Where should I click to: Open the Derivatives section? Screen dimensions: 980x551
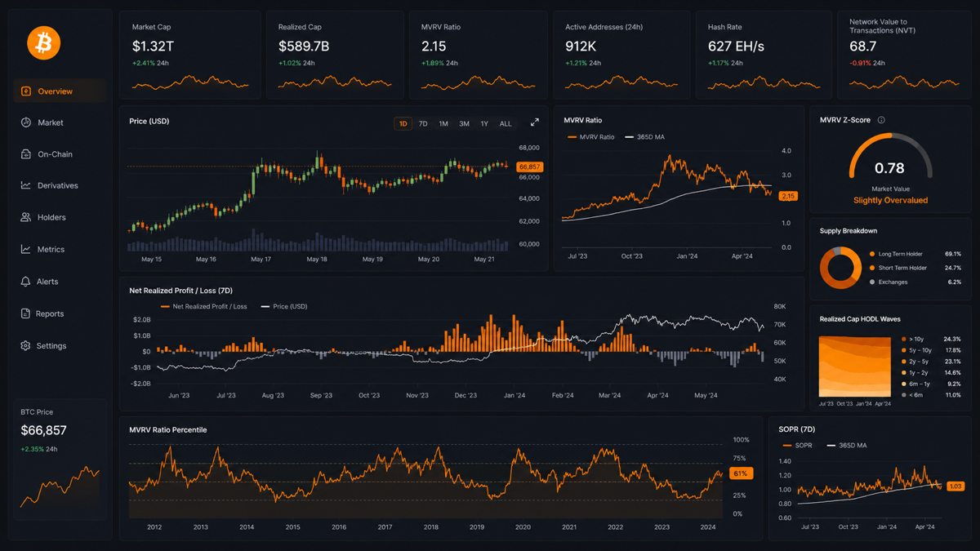(60, 185)
